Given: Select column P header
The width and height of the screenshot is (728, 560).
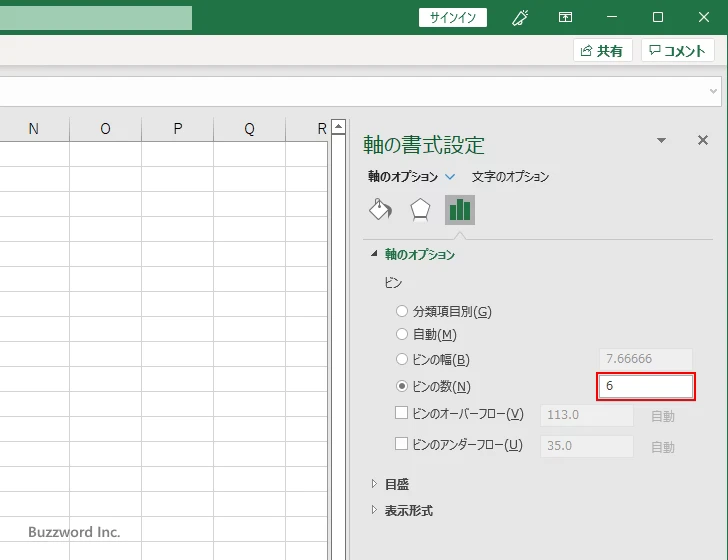Looking at the screenshot, I should [177, 129].
